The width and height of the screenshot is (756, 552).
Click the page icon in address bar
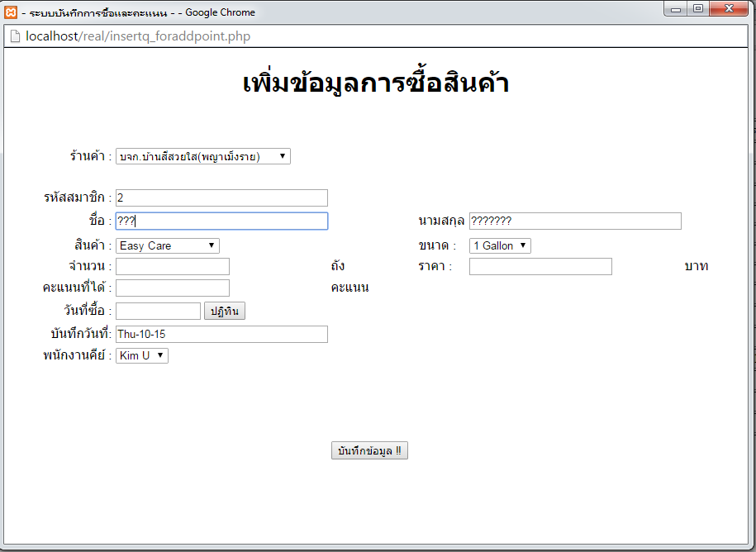coord(15,36)
